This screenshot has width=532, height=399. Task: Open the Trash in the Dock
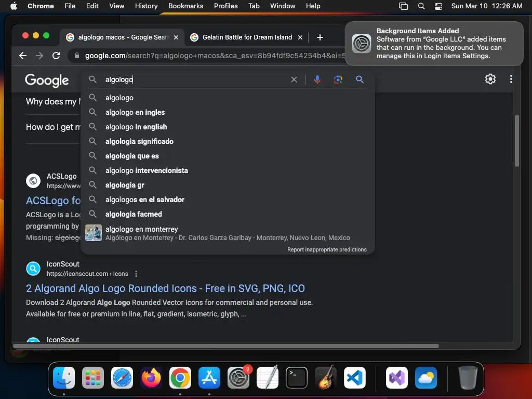(468, 378)
